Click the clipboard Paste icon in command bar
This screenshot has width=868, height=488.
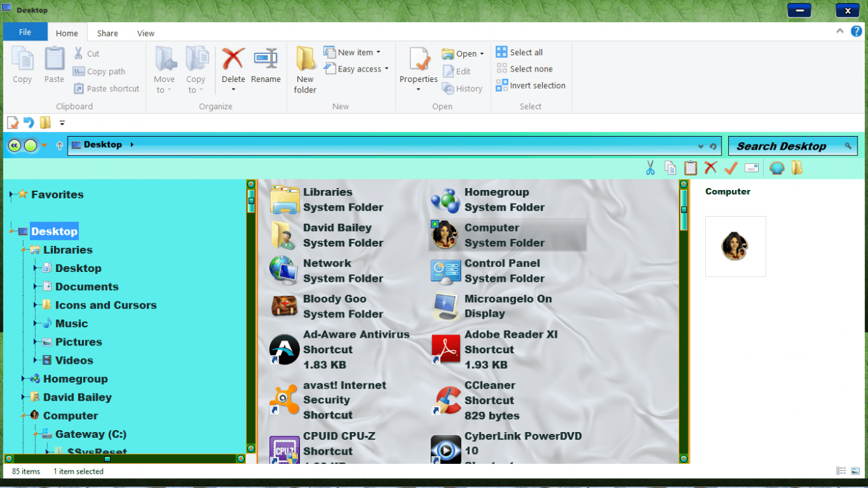point(690,169)
